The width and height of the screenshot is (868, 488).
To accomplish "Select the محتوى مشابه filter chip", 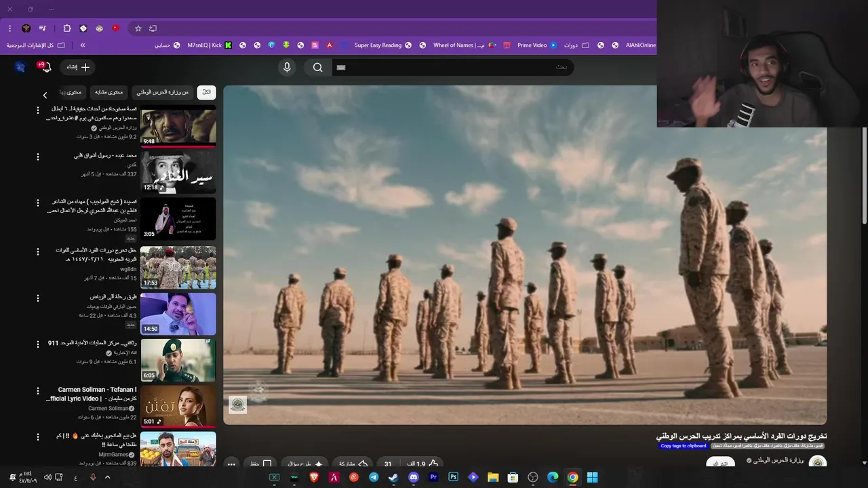I will [109, 92].
